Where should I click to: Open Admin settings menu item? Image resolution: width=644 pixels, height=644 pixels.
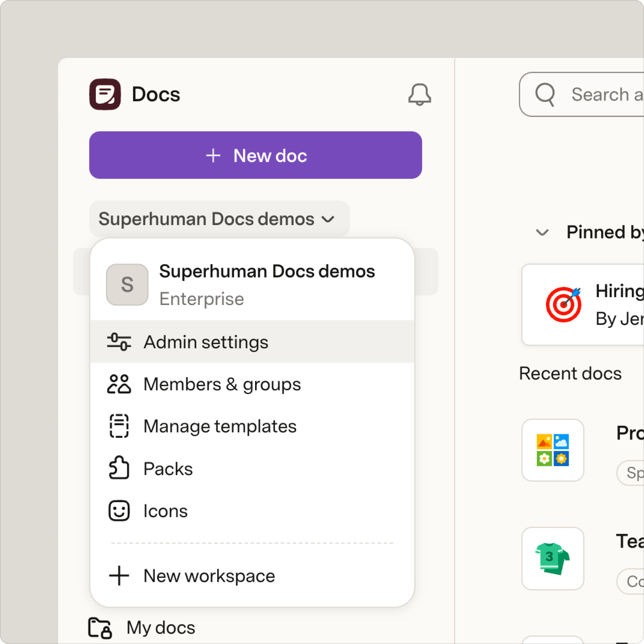pos(252,342)
